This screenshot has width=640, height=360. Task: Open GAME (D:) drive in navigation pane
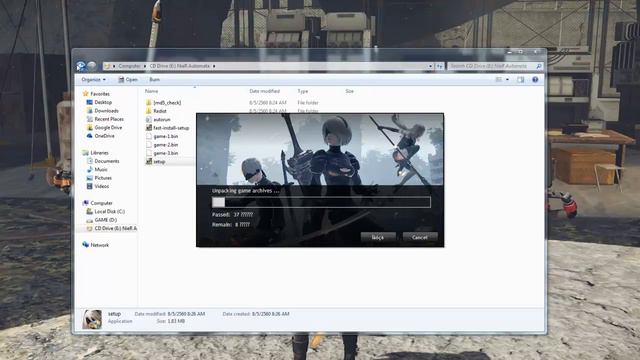[x=102, y=220]
